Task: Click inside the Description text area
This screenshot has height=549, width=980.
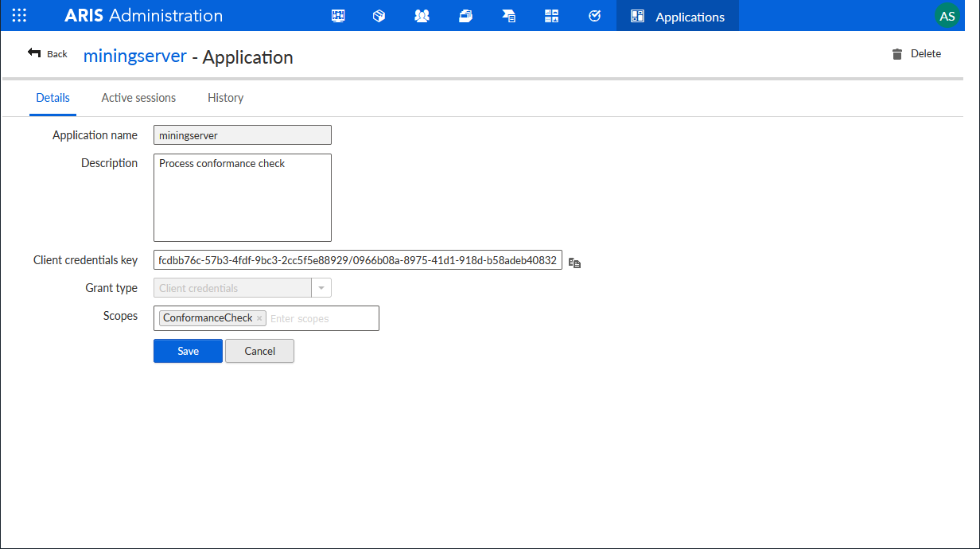Action: tap(243, 197)
